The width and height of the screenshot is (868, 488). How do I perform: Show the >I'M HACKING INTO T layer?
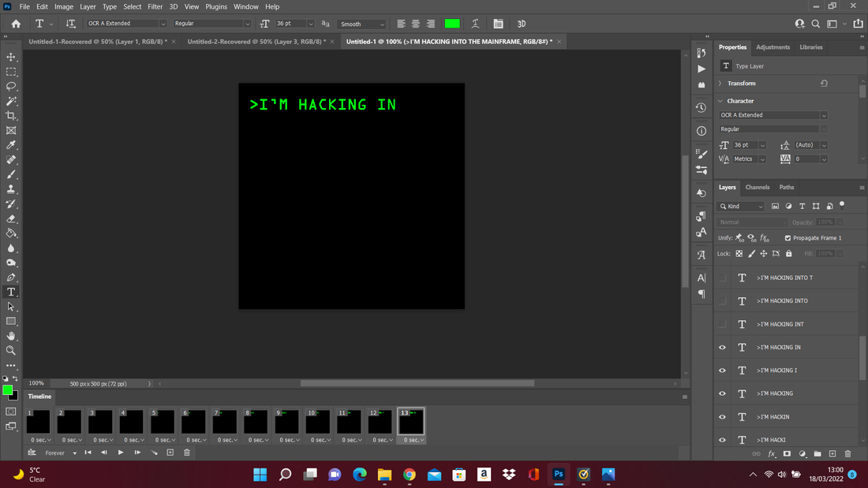(722, 278)
